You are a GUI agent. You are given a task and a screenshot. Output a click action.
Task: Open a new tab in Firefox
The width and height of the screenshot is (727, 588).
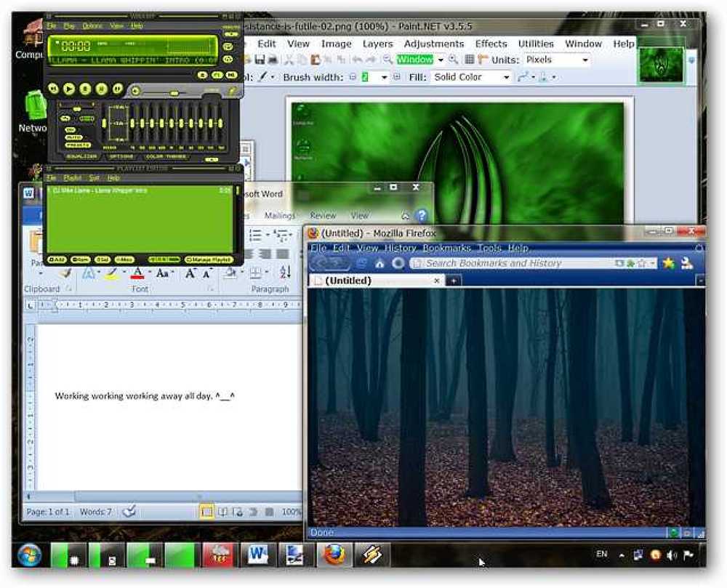[x=454, y=281]
